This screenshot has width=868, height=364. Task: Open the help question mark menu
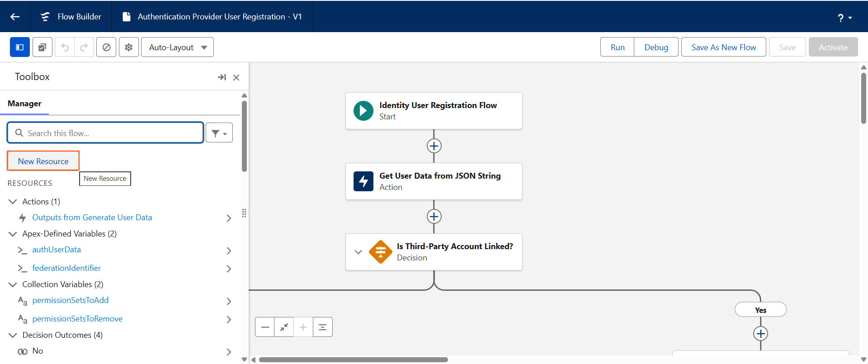pos(844,18)
